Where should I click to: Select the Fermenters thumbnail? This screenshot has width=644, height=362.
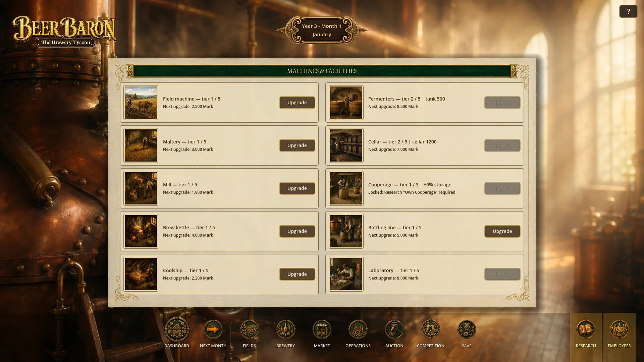(346, 103)
